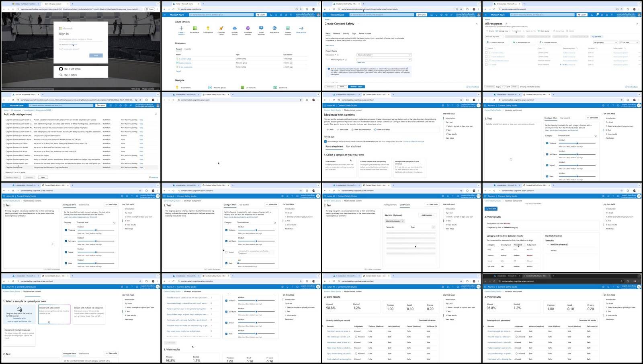
Task: Select first resource row checkbox in All resources screenshot
Action: [486, 53]
